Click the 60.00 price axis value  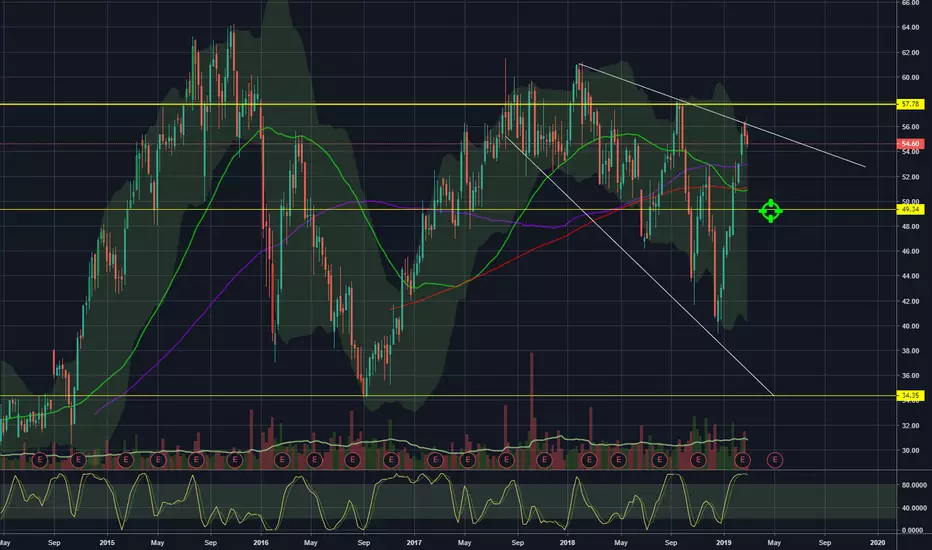coord(910,77)
